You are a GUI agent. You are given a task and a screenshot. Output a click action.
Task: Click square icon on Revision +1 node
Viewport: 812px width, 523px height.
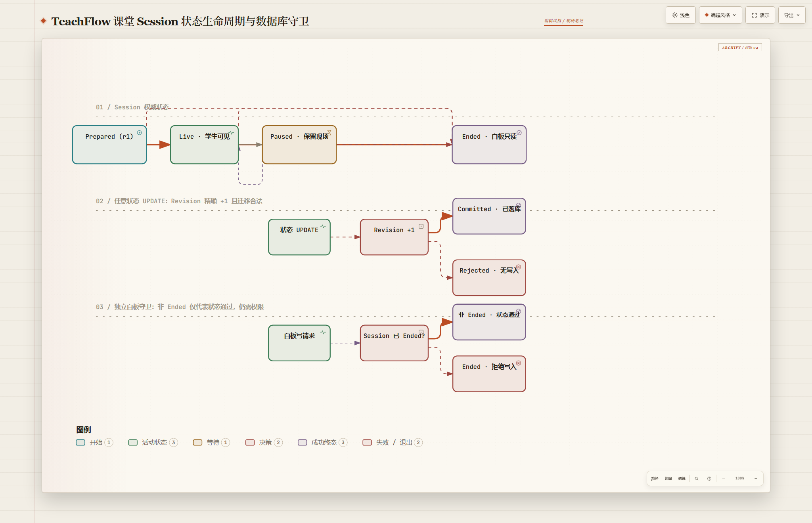[x=421, y=226]
